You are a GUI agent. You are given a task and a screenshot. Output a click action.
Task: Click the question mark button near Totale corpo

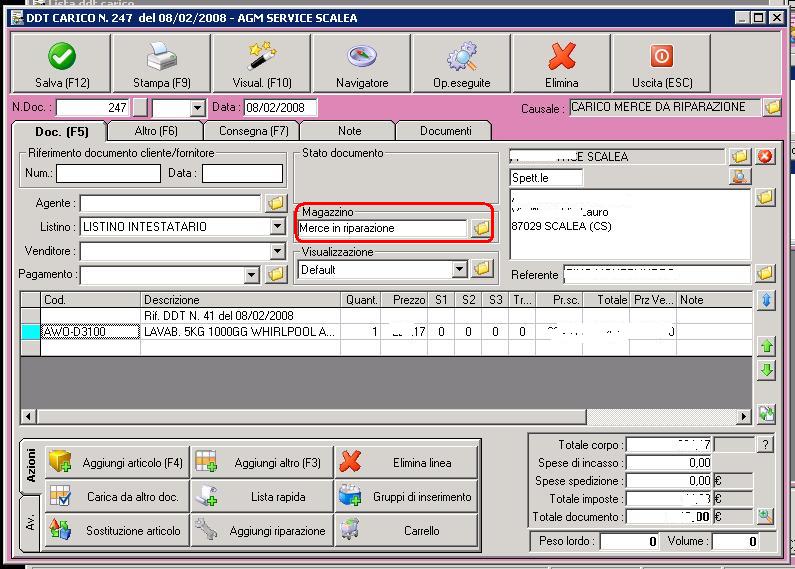pyautogui.click(x=765, y=445)
